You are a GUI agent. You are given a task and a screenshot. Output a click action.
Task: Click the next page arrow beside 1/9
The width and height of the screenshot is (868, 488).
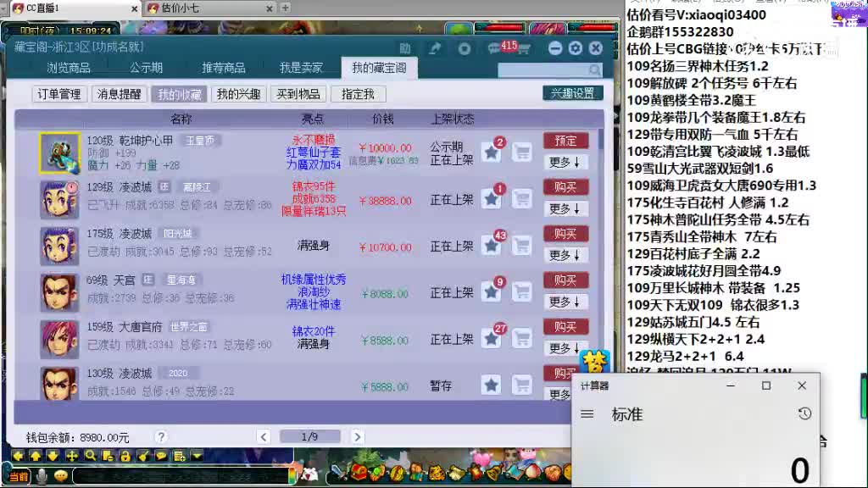point(357,435)
